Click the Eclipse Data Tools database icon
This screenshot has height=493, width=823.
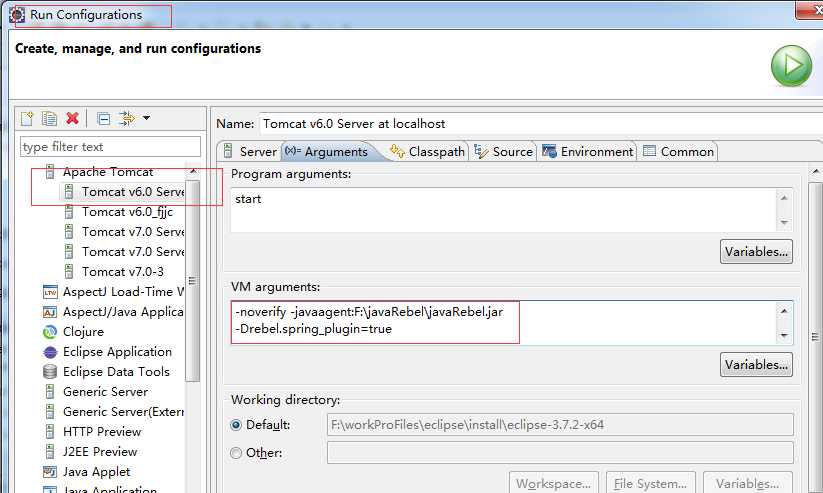coord(50,372)
